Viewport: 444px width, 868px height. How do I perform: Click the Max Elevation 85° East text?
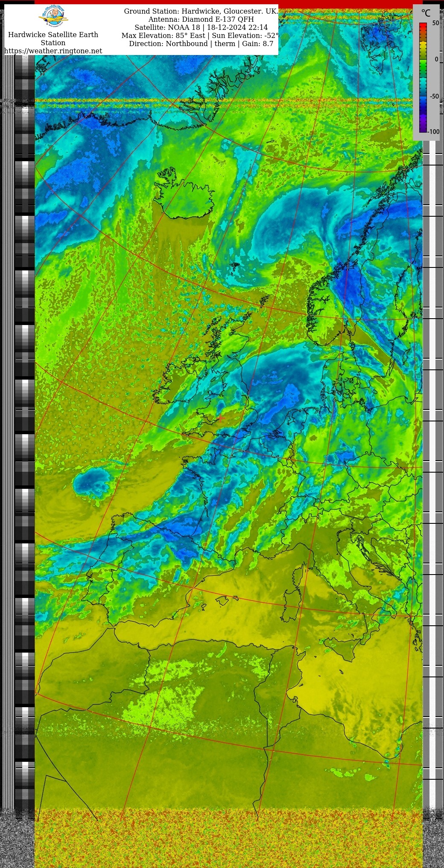[200, 35]
